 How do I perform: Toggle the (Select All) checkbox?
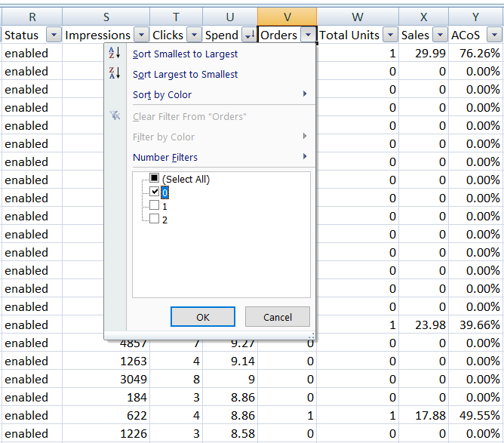click(x=154, y=178)
